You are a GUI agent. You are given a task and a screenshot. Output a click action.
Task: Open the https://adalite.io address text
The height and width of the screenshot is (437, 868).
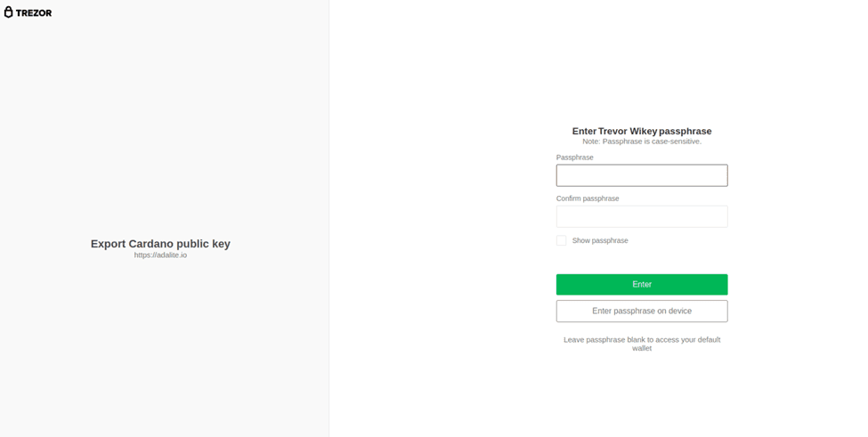(160, 255)
